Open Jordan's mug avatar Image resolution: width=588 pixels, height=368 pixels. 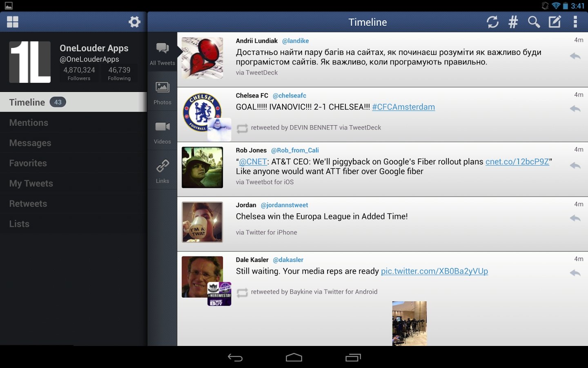click(202, 222)
